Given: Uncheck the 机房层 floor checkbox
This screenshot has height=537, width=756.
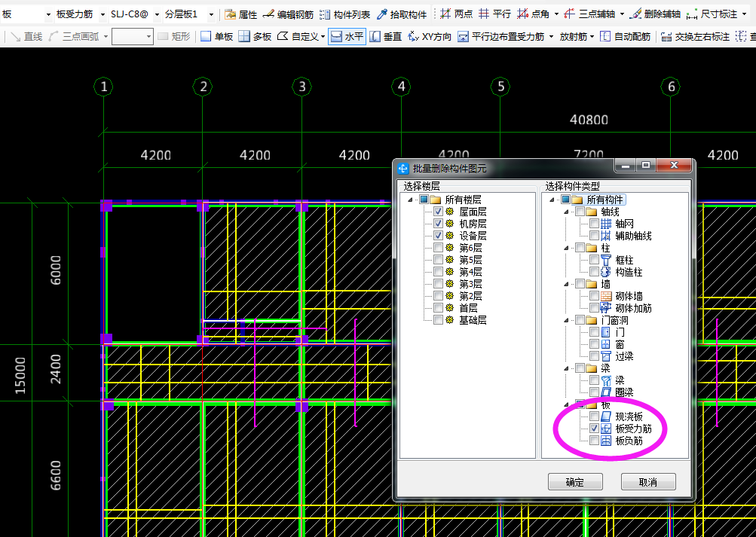Looking at the screenshot, I should [438, 224].
